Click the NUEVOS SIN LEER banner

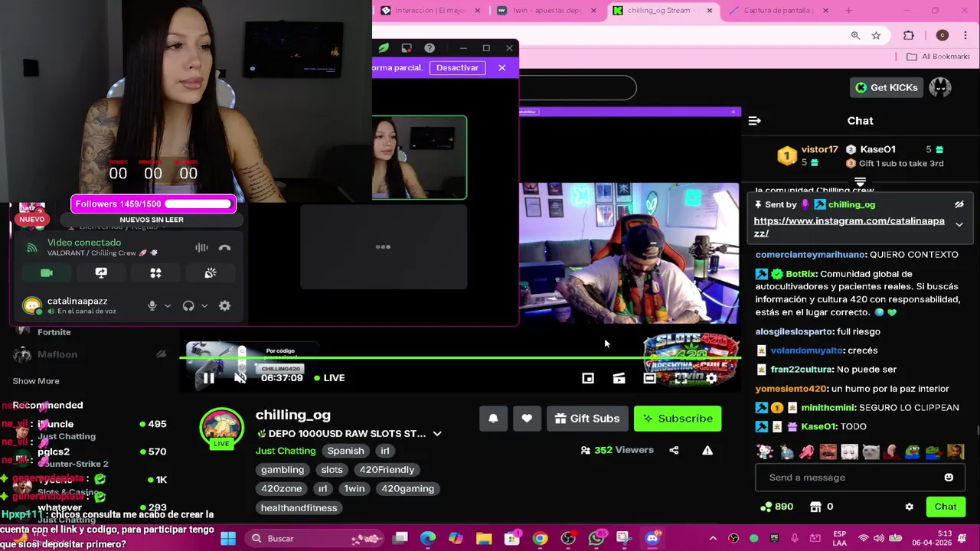152,220
